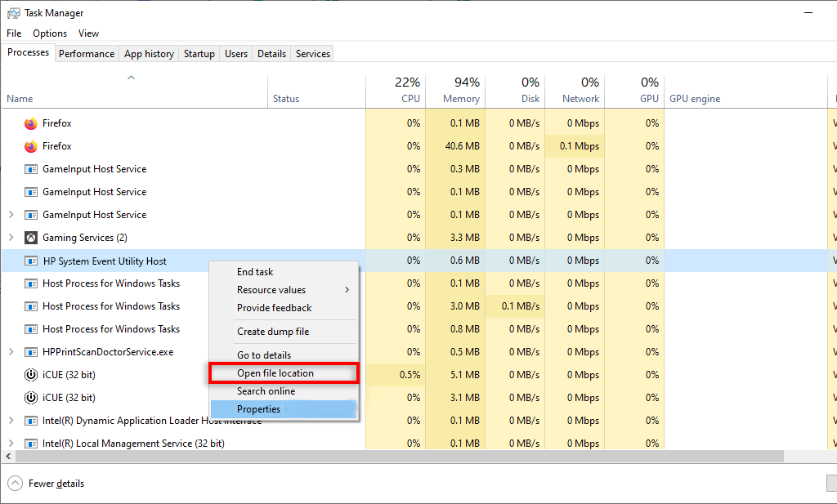837x504 pixels.
Task: Click the Task Manager title bar icon
Action: point(13,13)
